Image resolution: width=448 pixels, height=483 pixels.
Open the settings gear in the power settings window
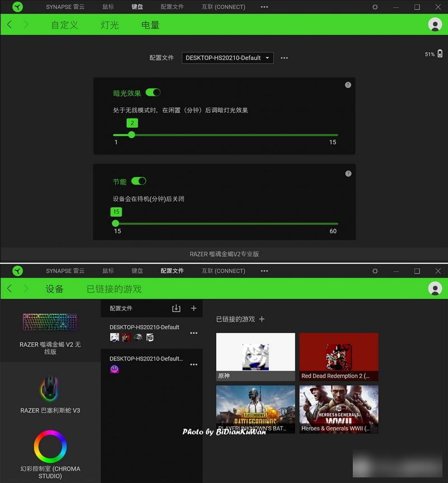pos(375,7)
